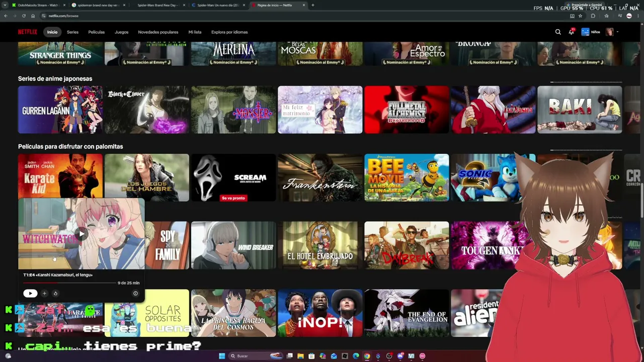The width and height of the screenshot is (644, 362).
Task: Open the Baki thumbnail
Action: (x=580, y=110)
